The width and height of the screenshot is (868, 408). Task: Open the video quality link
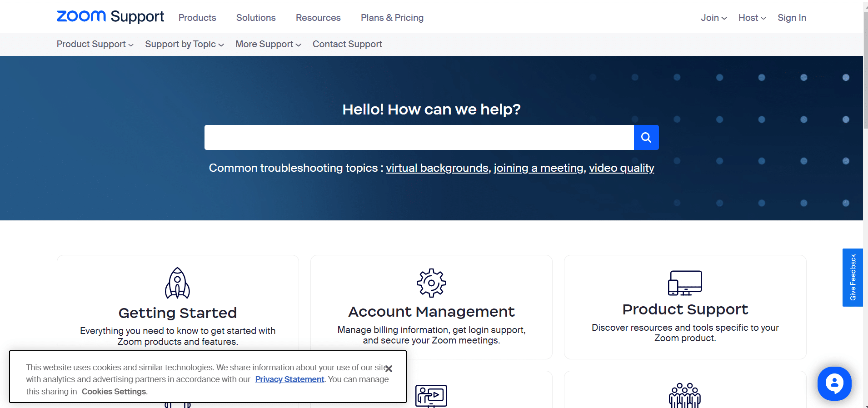[x=621, y=168]
